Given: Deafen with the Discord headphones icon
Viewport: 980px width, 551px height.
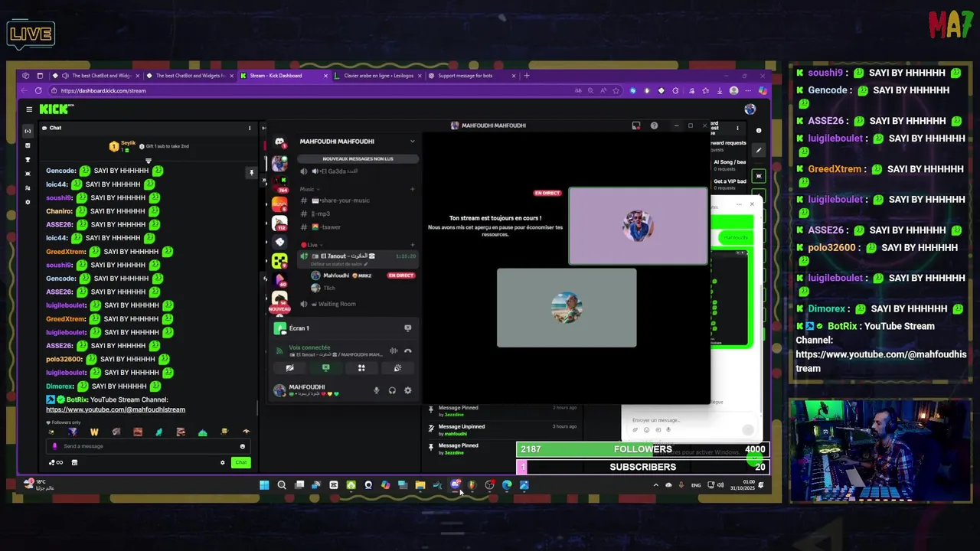Looking at the screenshot, I should click(392, 390).
